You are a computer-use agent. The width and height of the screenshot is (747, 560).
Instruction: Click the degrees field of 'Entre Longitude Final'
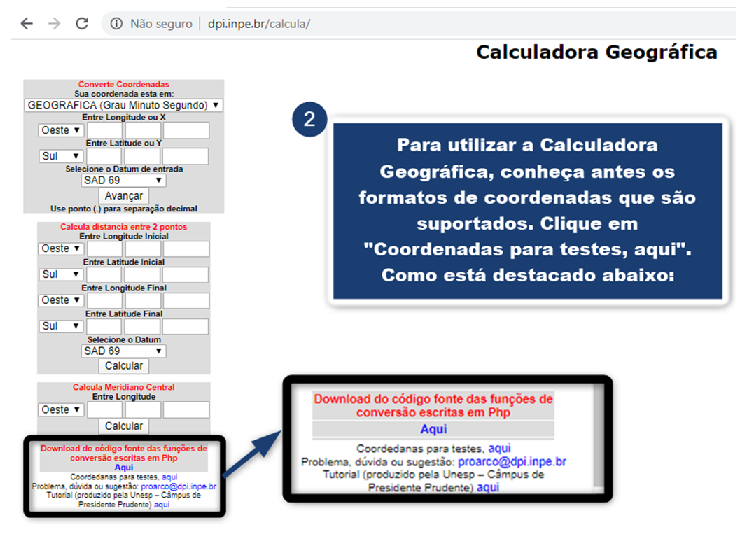tap(105, 300)
